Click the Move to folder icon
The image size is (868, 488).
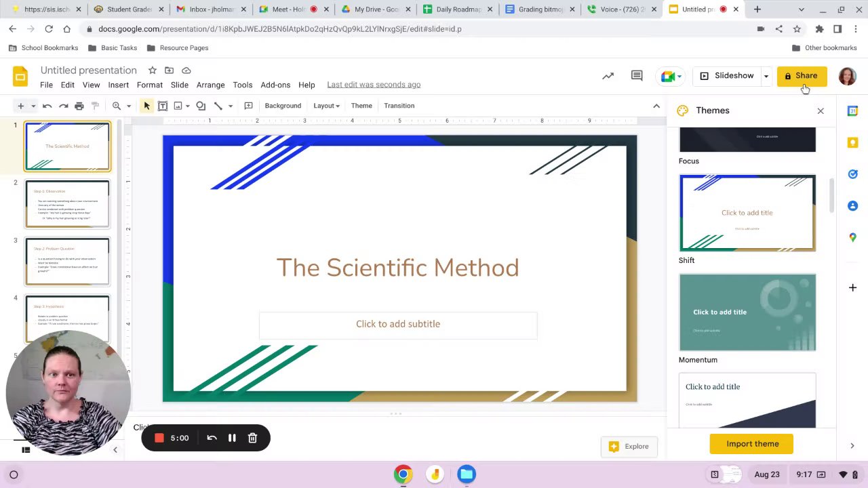point(169,70)
